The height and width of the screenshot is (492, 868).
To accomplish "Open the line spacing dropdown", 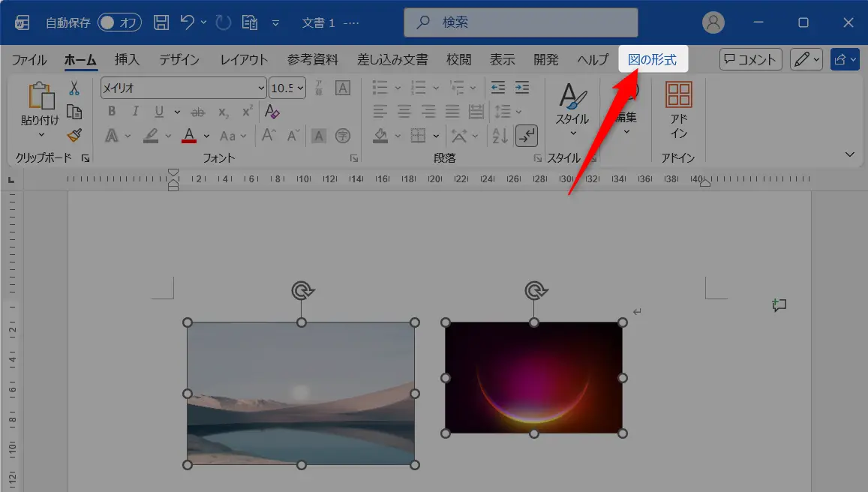I will tap(508, 111).
